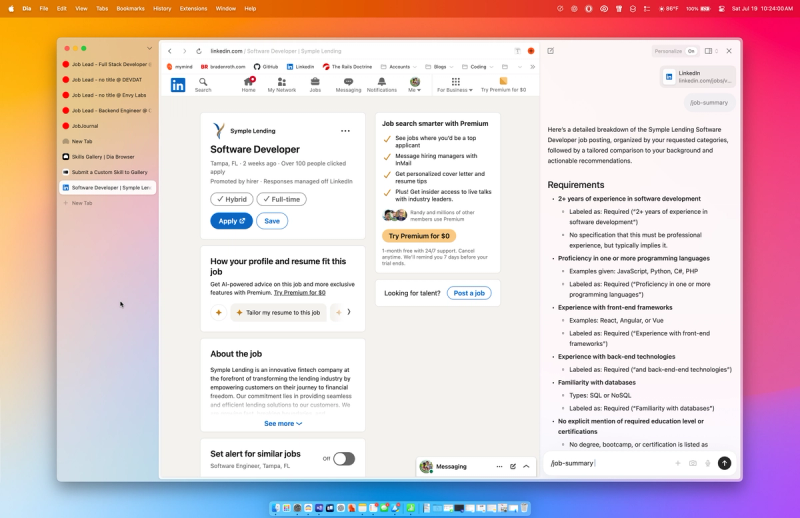Viewport: 800px width, 518px height.
Task: Open the History menu in menu bar
Action: tap(162, 9)
